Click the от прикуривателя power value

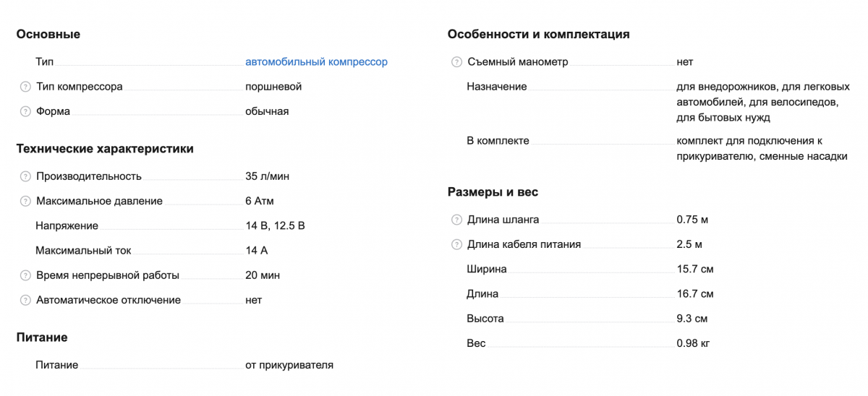(289, 365)
